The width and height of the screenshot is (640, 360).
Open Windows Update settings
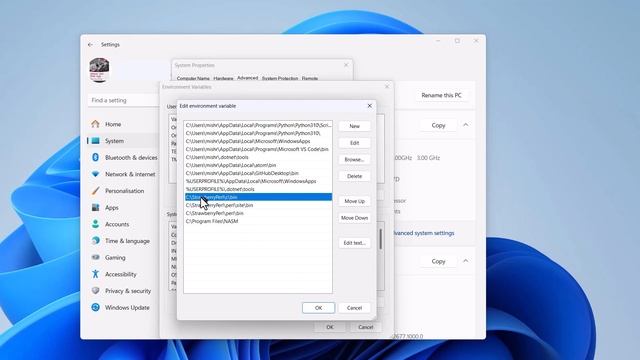tap(127, 308)
